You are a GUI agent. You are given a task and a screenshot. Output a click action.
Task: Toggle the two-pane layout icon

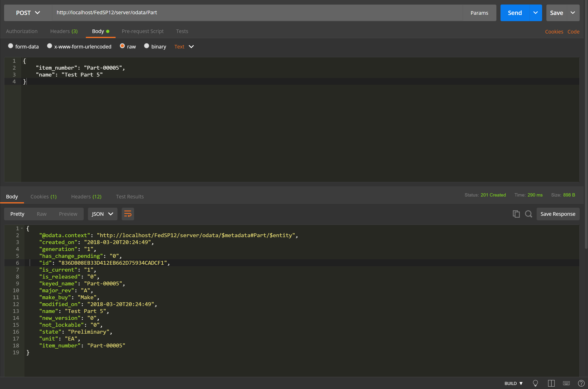click(x=551, y=383)
